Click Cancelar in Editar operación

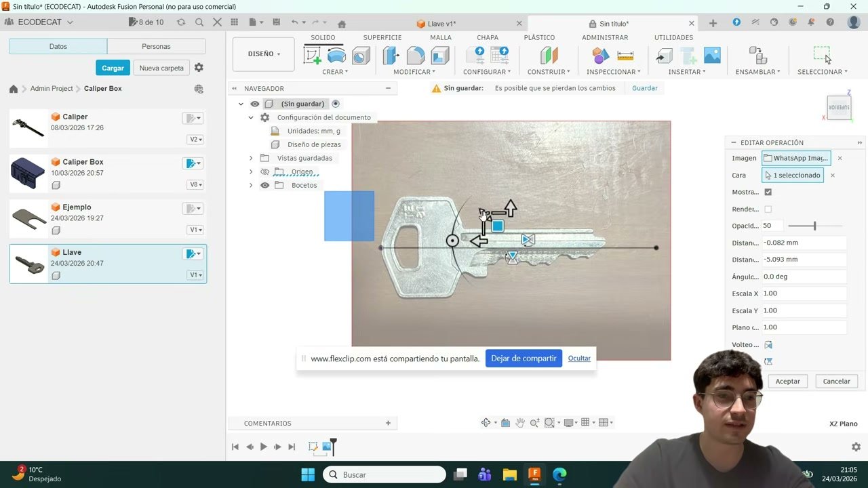pyautogui.click(x=836, y=382)
